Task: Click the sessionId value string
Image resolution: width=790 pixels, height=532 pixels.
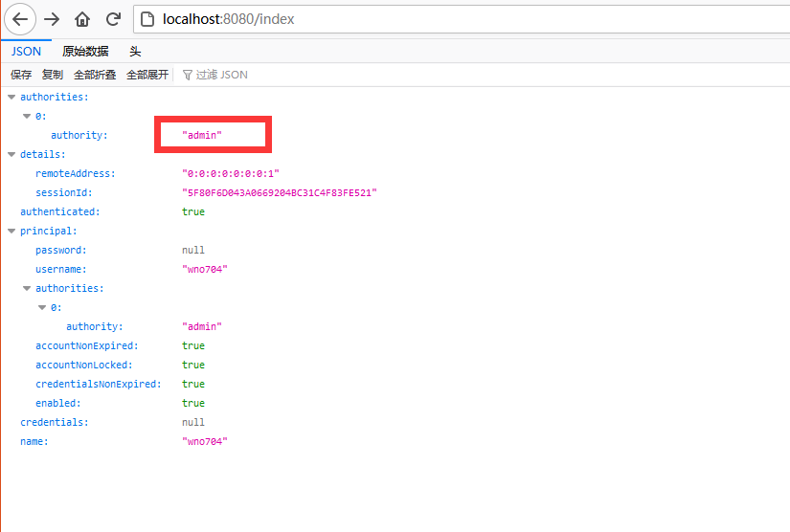Action: pyautogui.click(x=280, y=192)
